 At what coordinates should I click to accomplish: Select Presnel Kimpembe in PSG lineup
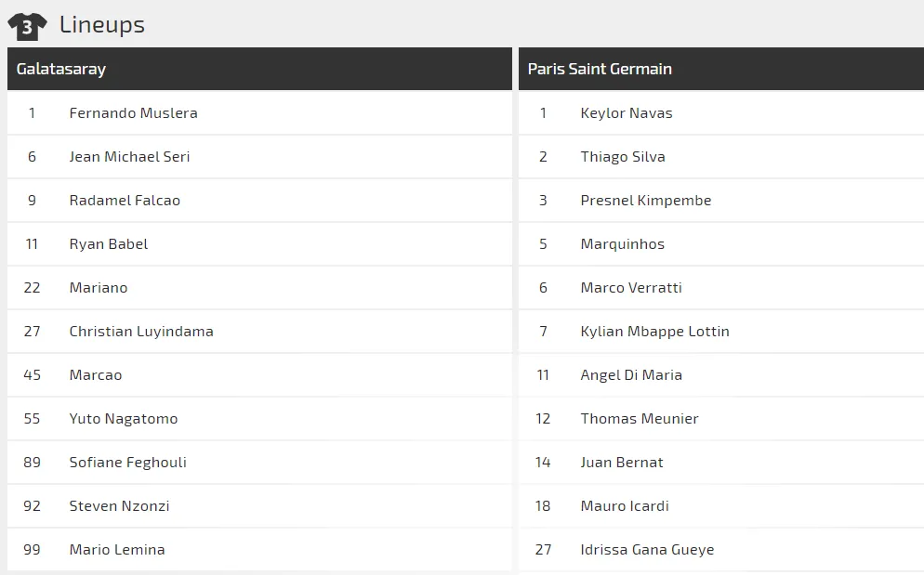pos(646,201)
